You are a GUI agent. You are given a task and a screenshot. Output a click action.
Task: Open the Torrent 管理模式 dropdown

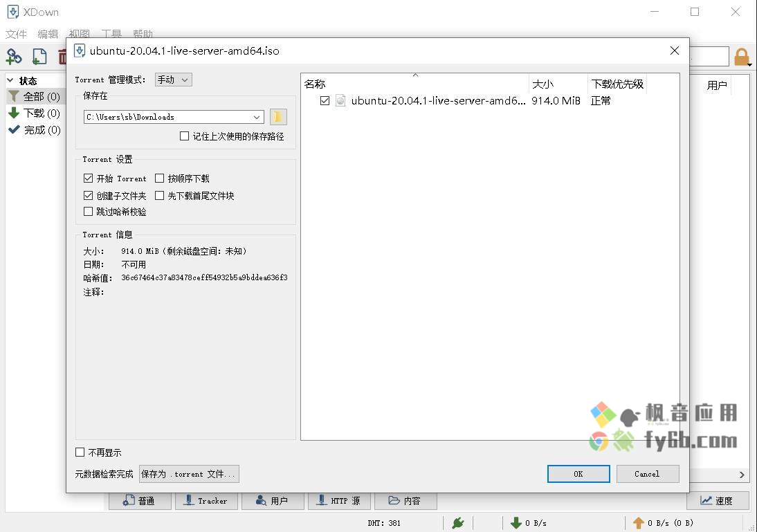point(173,80)
